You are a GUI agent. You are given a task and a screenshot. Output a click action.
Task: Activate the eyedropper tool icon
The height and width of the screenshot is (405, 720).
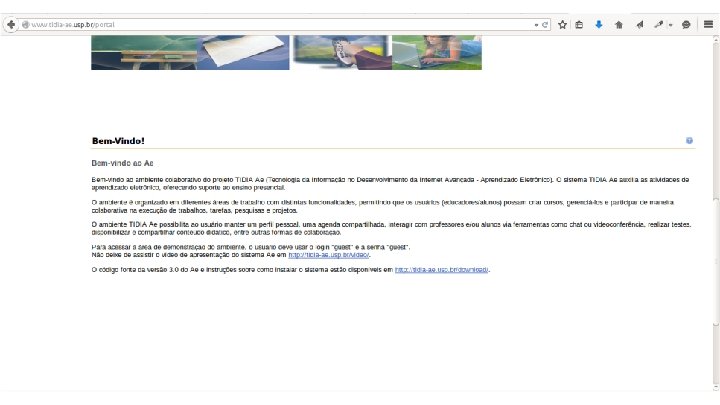[x=659, y=24]
